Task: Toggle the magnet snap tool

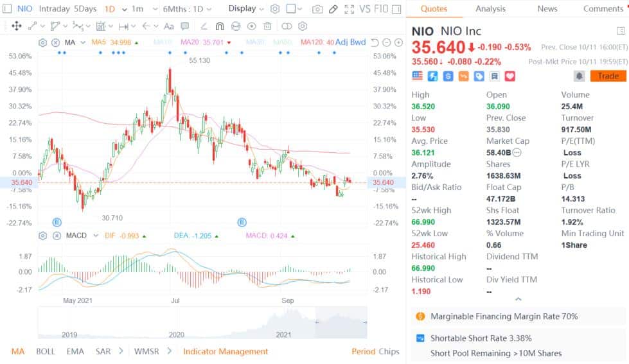Action: click(220, 26)
